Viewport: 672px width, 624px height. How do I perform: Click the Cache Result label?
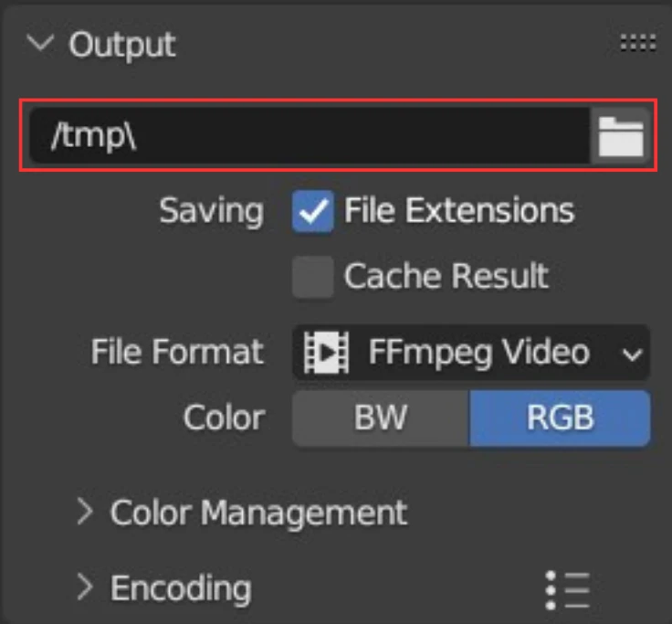[446, 275]
